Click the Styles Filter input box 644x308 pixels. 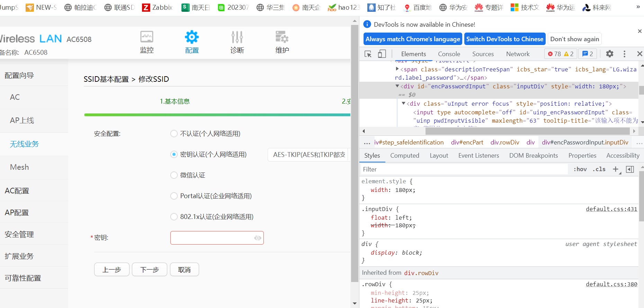tap(465, 169)
